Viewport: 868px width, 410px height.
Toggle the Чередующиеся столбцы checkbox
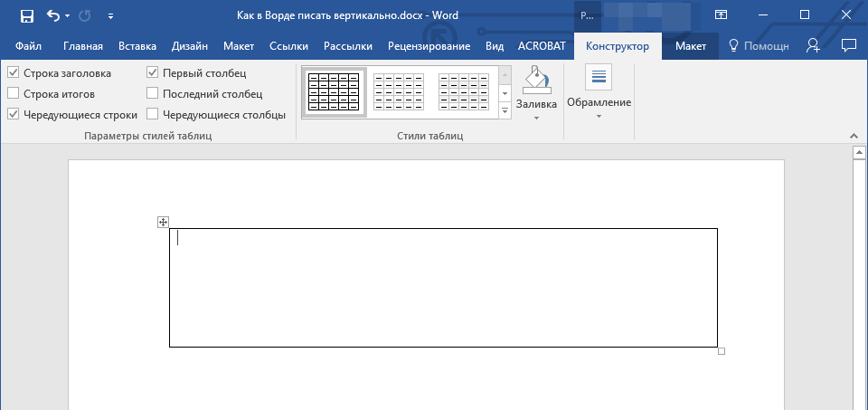click(152, 115)
